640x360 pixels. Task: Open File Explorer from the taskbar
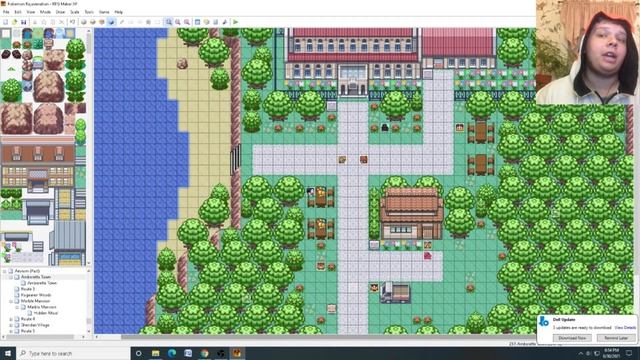[x=156, y=353]
